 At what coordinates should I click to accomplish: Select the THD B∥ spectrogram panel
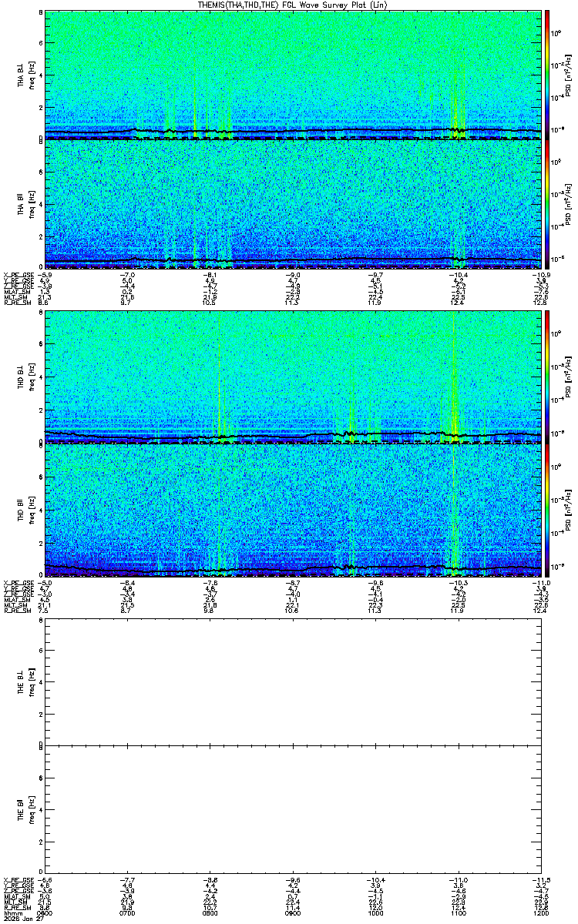(293, 509)
